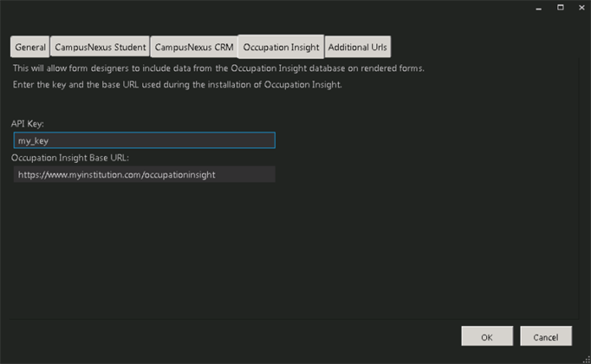The height and width of the screenshot is (364, 591).
Task: Dismiss the dialog with Cancel
Action: click(x=546, y=336)
